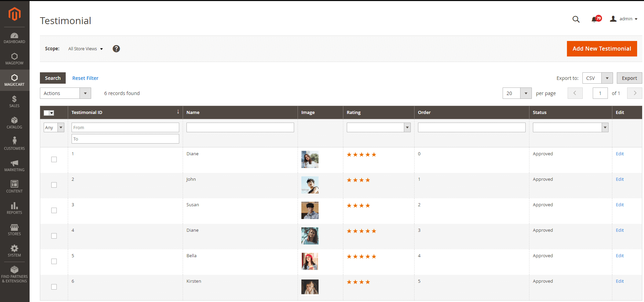Open the Magento logo home link
Image resolution: width=644 pixels, height=302 pixels.
click(14, 14)
